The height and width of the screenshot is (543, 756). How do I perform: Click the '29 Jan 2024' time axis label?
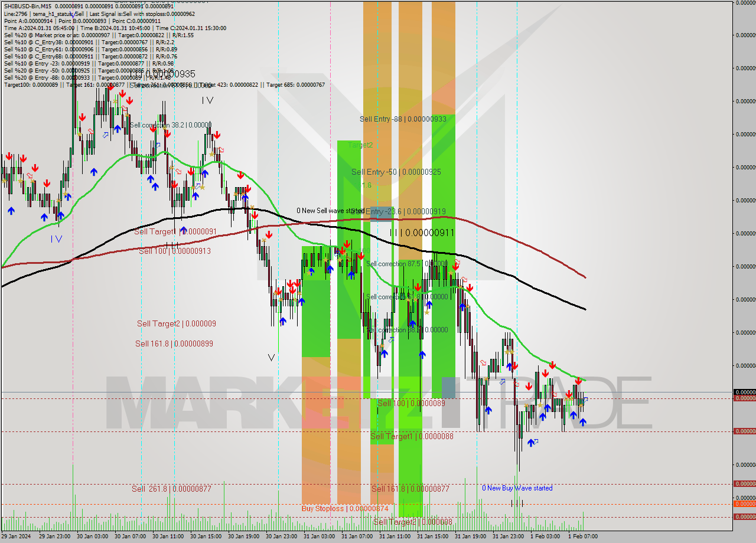pos(15,537)
